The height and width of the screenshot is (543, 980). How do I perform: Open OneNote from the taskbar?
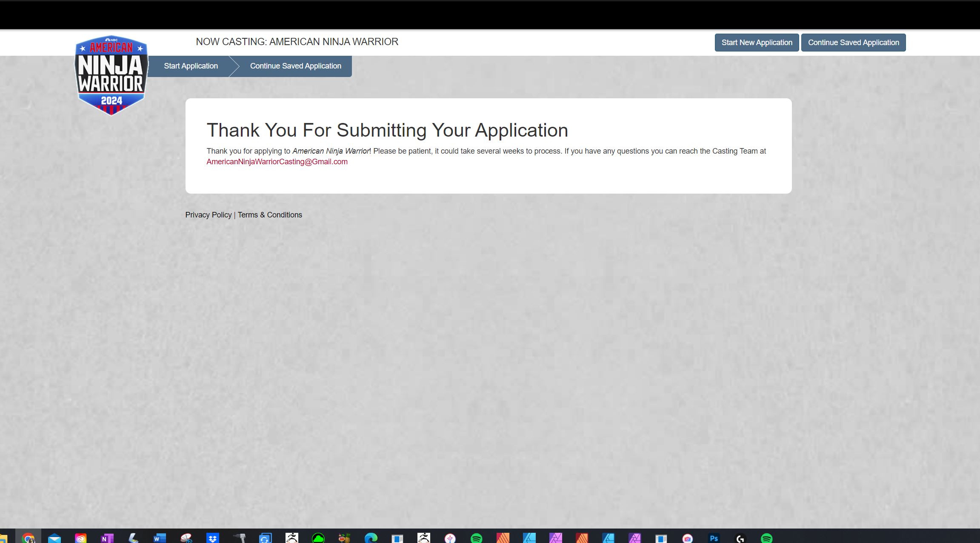click(107, 538)
